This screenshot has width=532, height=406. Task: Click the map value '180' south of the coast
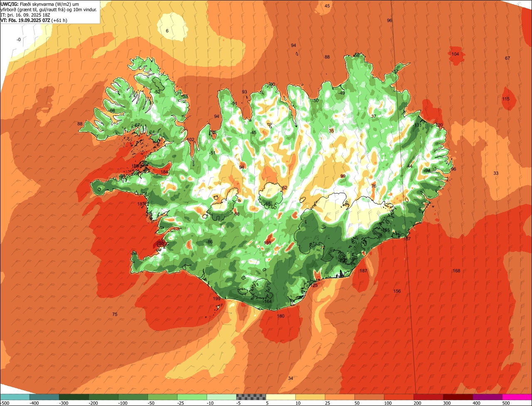pyautogui.click(x=281, y=316)
